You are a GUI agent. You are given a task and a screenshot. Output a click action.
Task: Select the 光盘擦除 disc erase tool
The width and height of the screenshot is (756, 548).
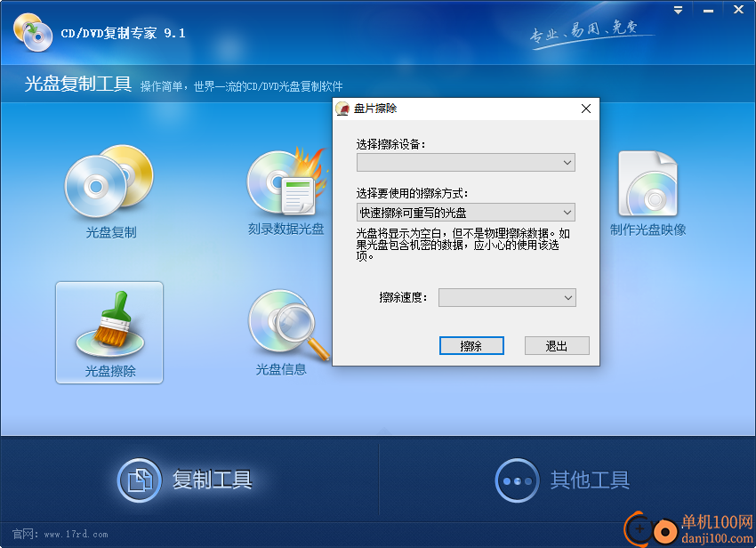coord(109,333)
